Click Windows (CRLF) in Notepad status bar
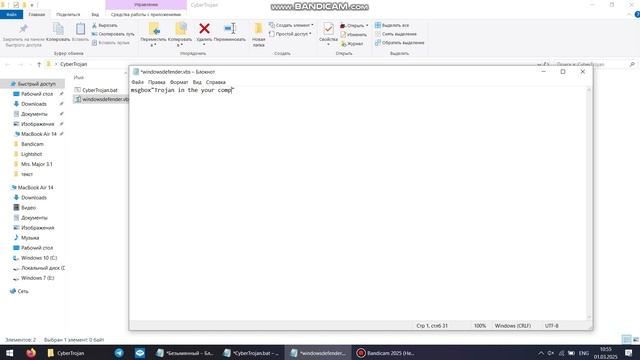The width and height of the screenshot is (640, 360). click(x=513, y=326)
